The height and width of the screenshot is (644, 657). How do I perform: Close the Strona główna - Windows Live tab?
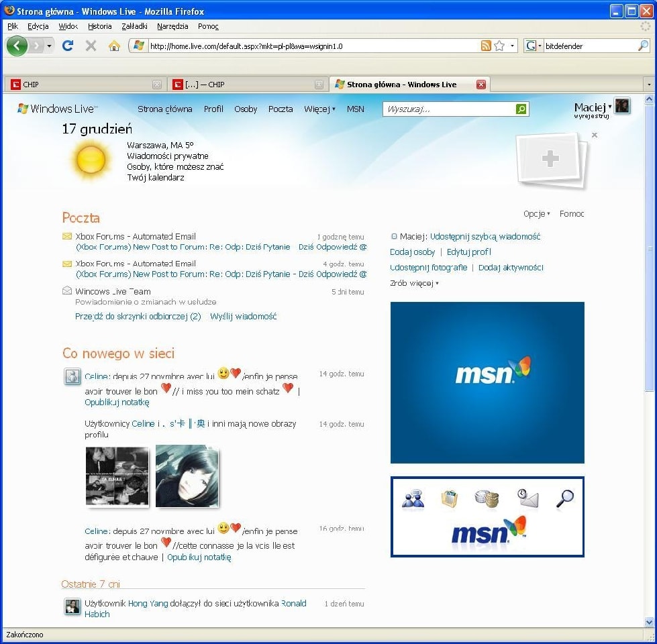[x=481, y=85]
